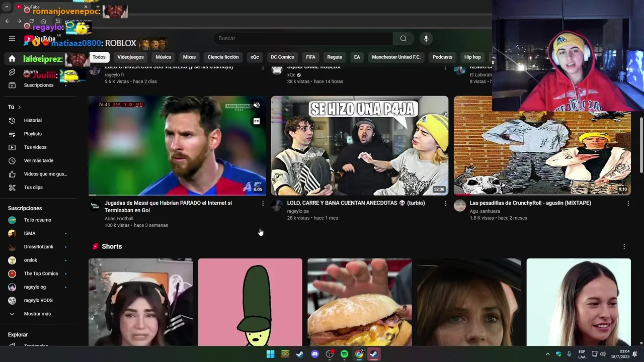Click browser back arrow
The width and height of the screenshot is (644, 362).
click(7, 21)
